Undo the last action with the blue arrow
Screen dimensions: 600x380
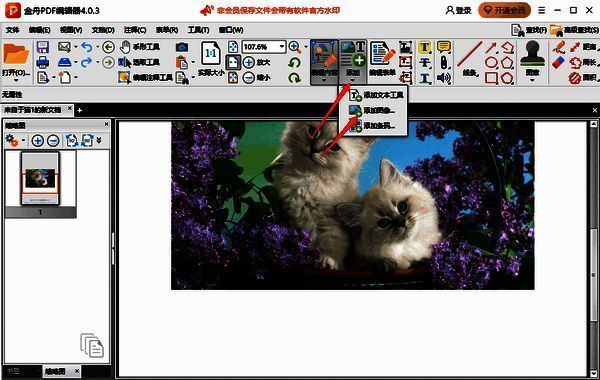(87, 47)
